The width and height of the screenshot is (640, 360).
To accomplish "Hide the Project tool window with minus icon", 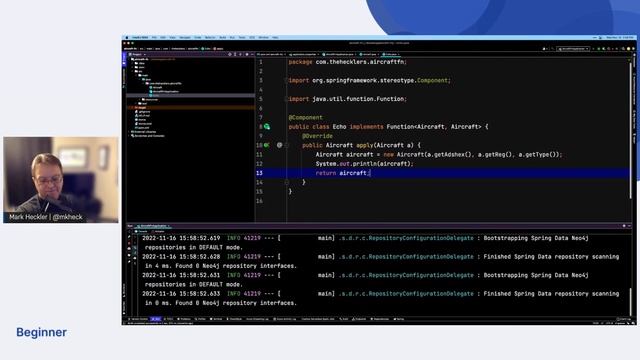I will pos(252,54).
